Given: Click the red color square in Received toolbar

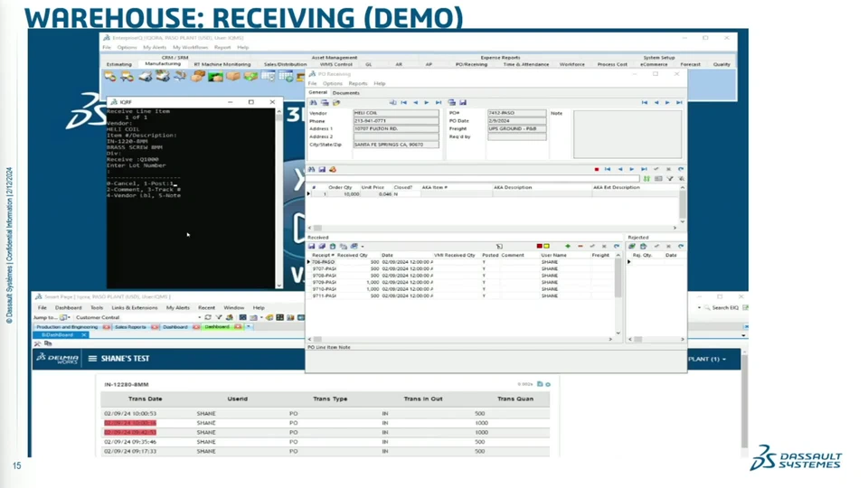Looking at the screenshot, I should [539, 246].
